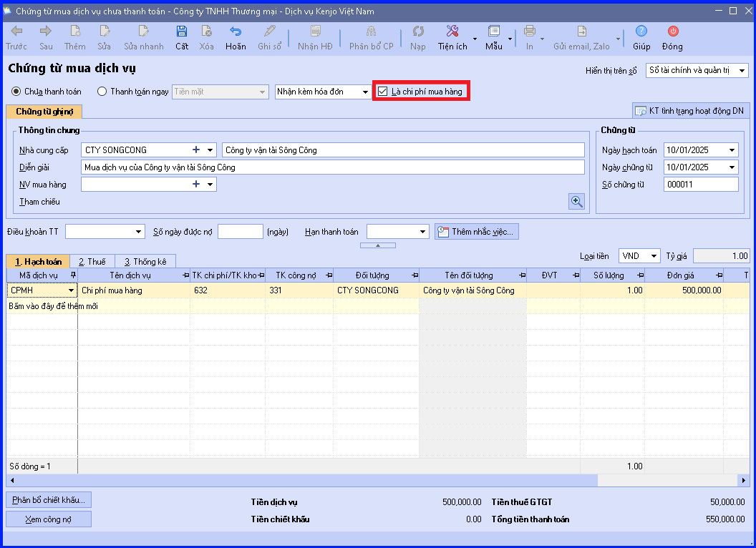This screenshot has width=756, height=548.
Task: Click the Phân bổ chiết khấu button
Action: [x=49, y=500]
